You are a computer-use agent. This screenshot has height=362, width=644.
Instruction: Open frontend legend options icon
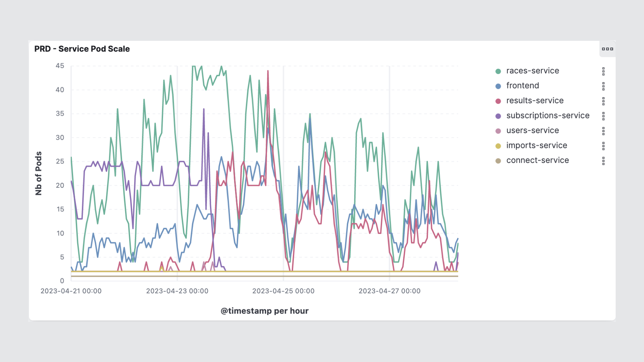pyautogui.click(x=603, y=86)
